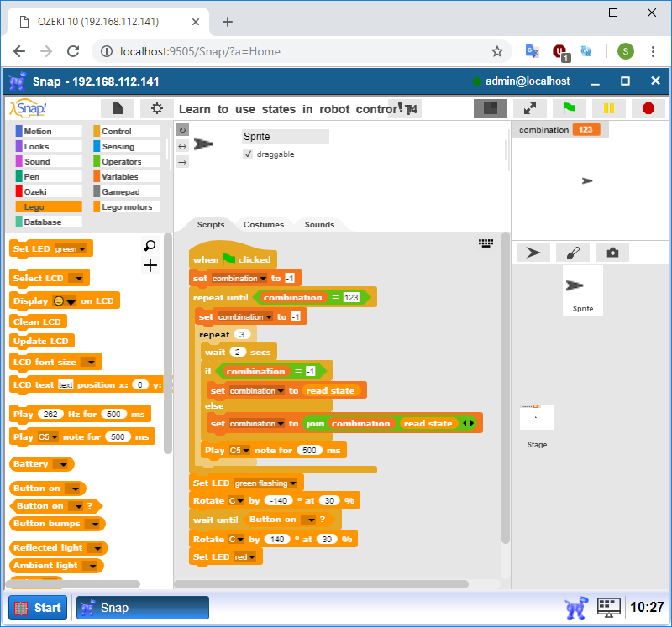Open the Windows-style Start button

pos(38,608)
